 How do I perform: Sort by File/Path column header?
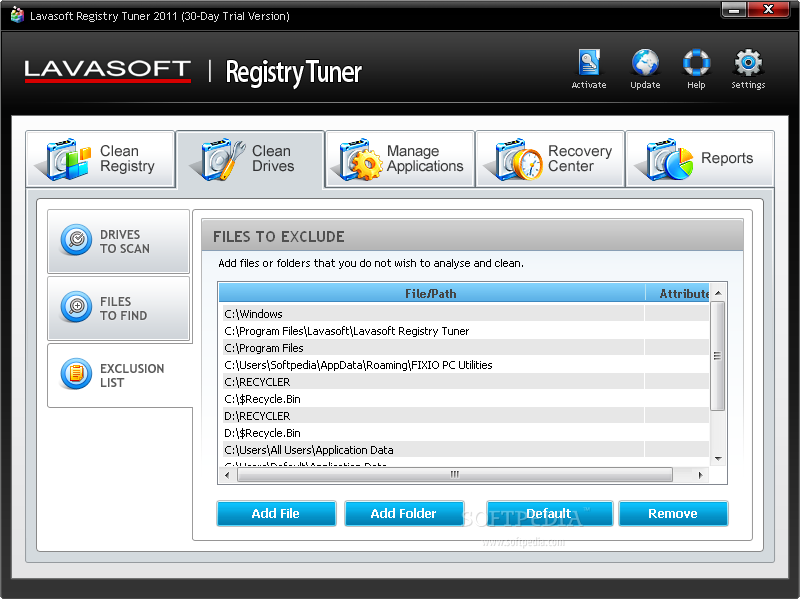pos(432,293)
